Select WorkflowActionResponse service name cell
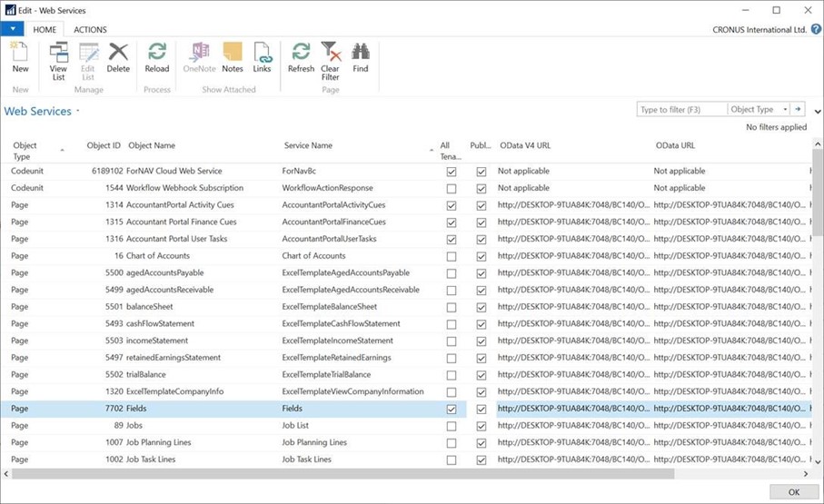The image size is (824, 504). 327,188
